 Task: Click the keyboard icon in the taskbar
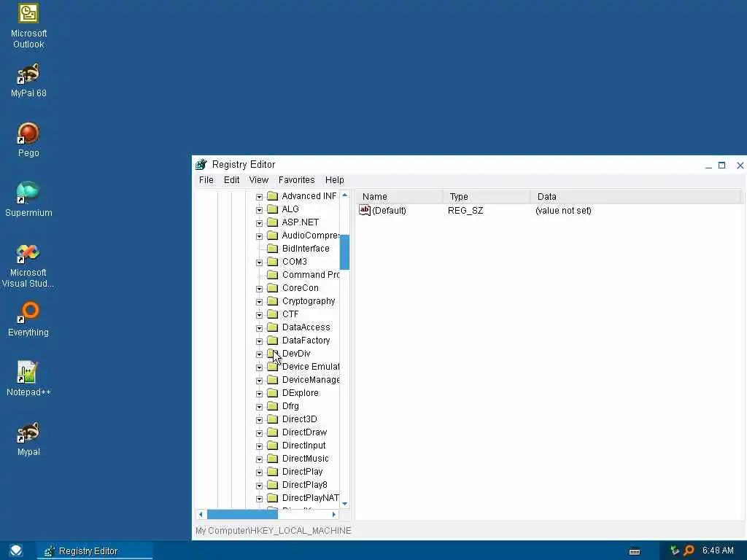pos(635,551)
